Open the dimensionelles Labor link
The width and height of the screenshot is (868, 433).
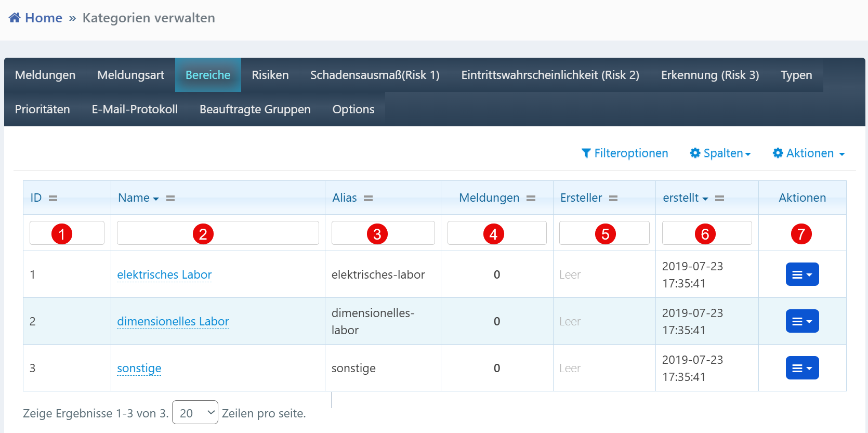pos(173,322)
